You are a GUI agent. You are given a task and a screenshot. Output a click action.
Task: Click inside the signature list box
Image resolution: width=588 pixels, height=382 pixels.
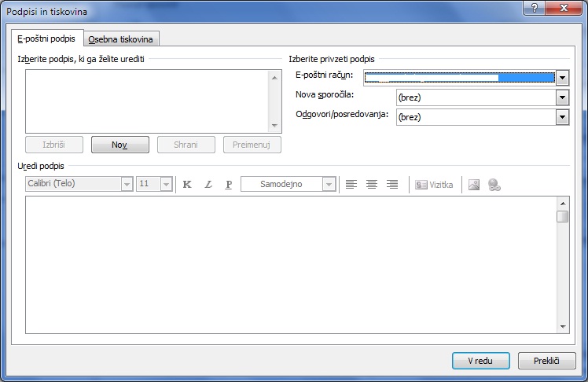click(x=147, y=101)
